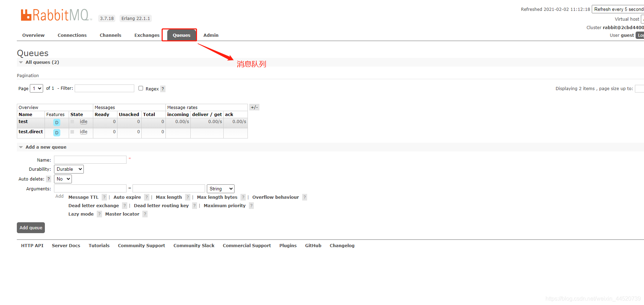This screenshot has height=305, width=644.
Task: Click the Dead letter routing key shortcut
Action: pyautogui.click(x=161, y=206)
